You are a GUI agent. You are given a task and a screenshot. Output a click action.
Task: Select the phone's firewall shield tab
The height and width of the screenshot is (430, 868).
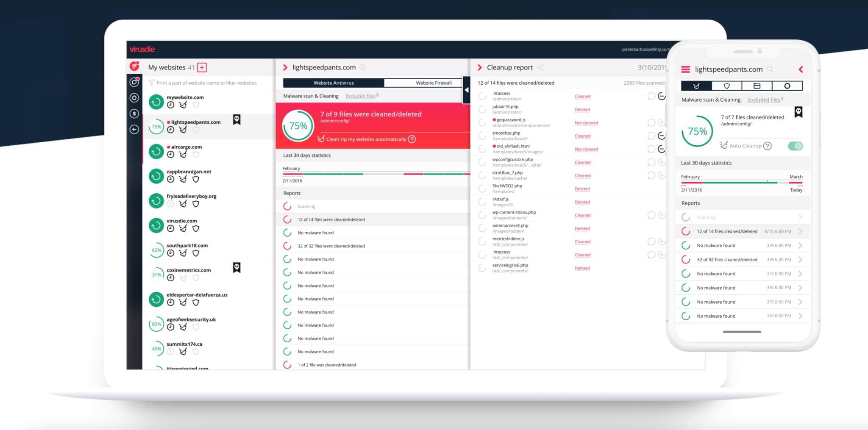pos(727,86)
